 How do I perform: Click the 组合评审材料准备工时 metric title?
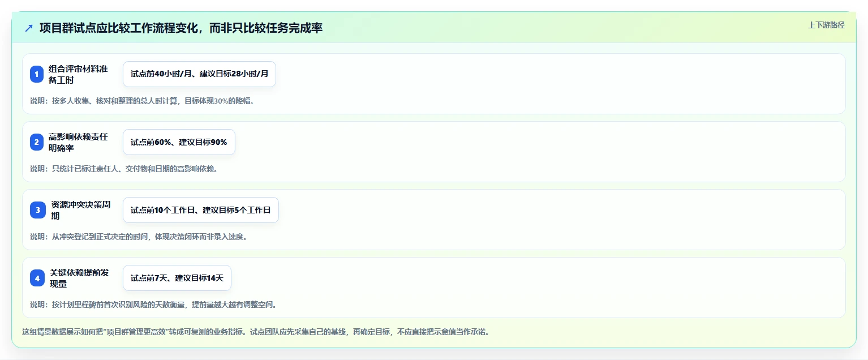(78, 74)
